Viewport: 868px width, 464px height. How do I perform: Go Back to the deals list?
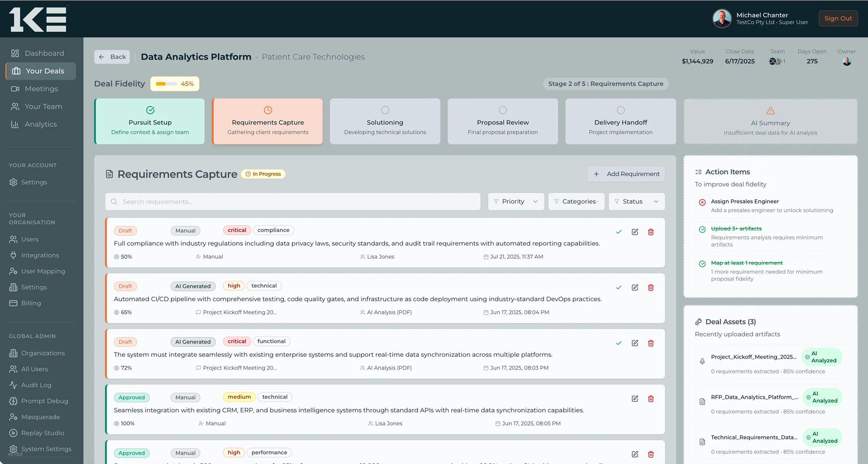(x=112, y=57)
